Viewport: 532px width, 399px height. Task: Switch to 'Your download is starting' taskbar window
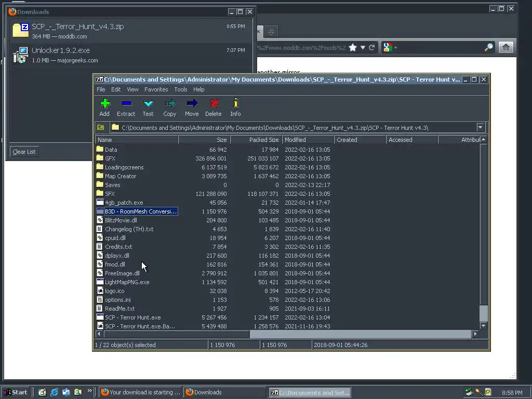coord(140,392)
